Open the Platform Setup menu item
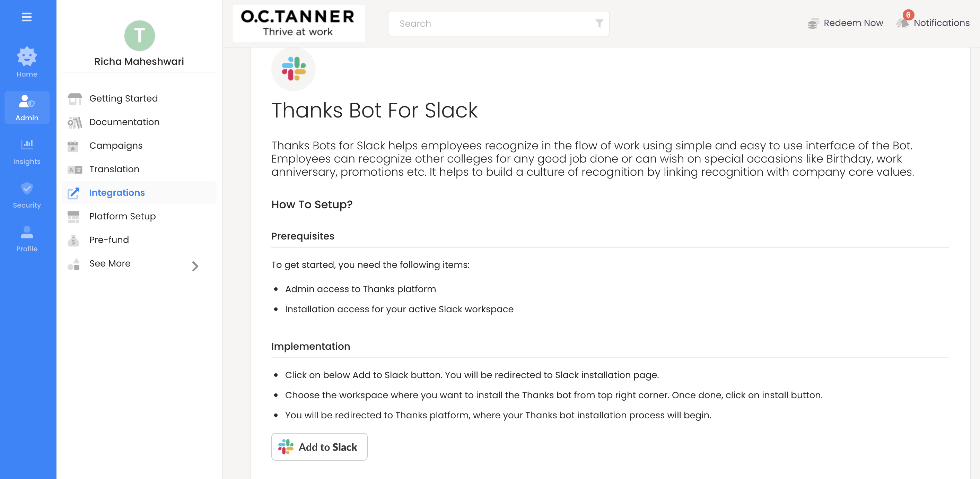The image size is (980, 479). 122,217
